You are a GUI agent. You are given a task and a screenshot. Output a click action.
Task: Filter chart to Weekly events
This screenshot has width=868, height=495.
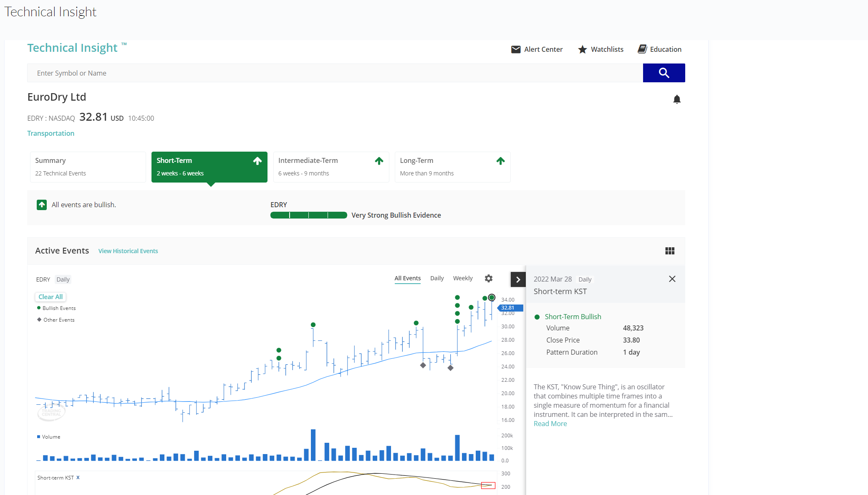coord(463,278)
